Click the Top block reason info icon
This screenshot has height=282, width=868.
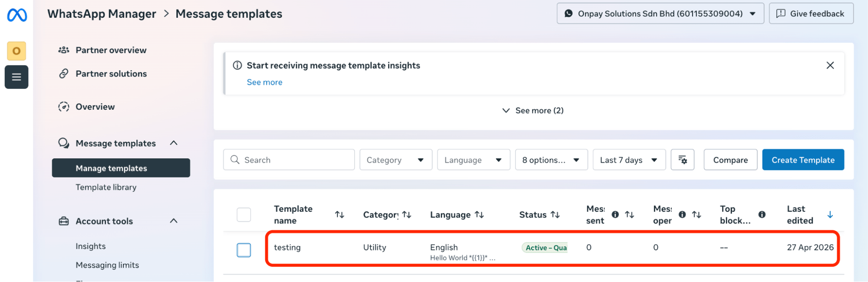(762, 215)
